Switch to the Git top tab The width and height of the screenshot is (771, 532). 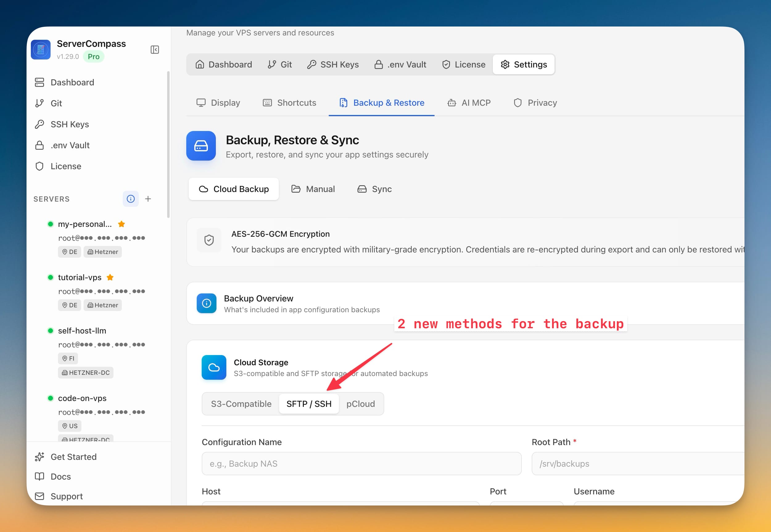(279, 64)
